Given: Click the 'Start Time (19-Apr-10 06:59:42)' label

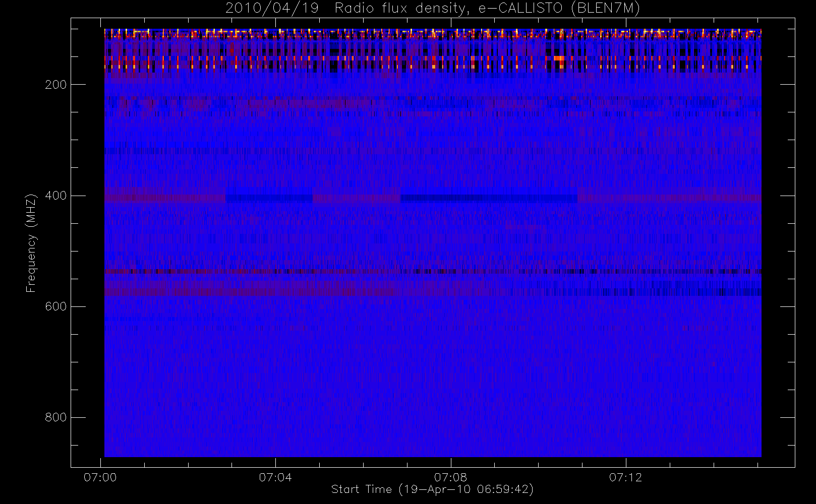Looking at the screenshot, I should pyautogui.click(x=432, y=489).
